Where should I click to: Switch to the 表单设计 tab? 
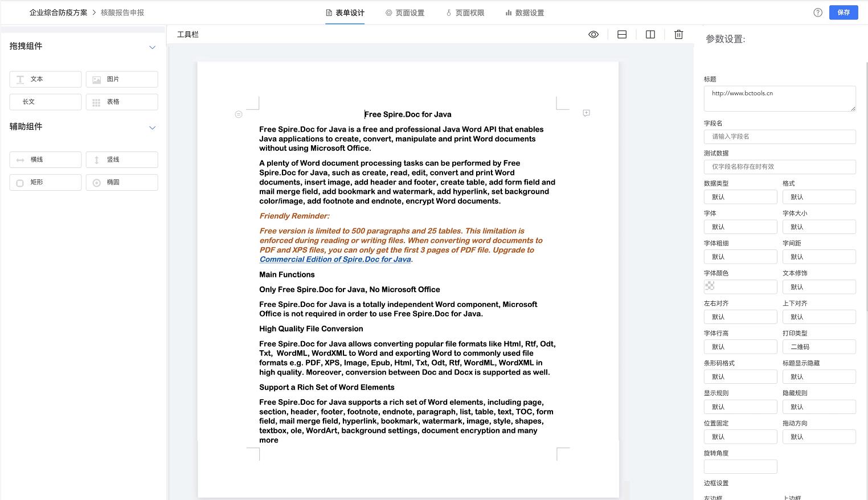(345, 13)
